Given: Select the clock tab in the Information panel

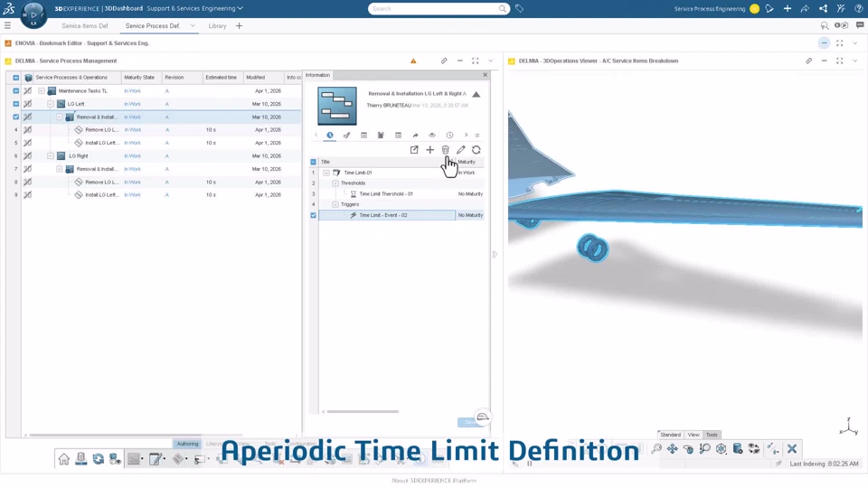Looking at the screenshot, I should 330,135.
